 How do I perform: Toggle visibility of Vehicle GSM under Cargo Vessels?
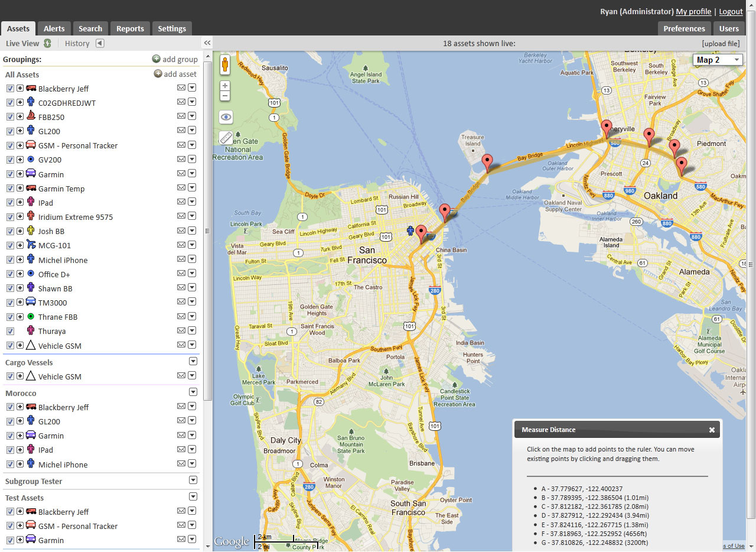click(x=10, y=376)
